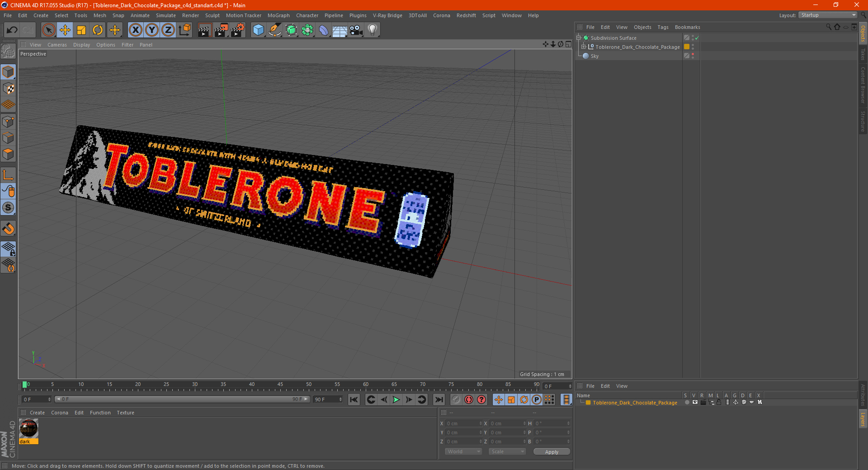
Task: Switch to Texture mode in sidebar
Action: pyautogui.click(x=8, y=89)
